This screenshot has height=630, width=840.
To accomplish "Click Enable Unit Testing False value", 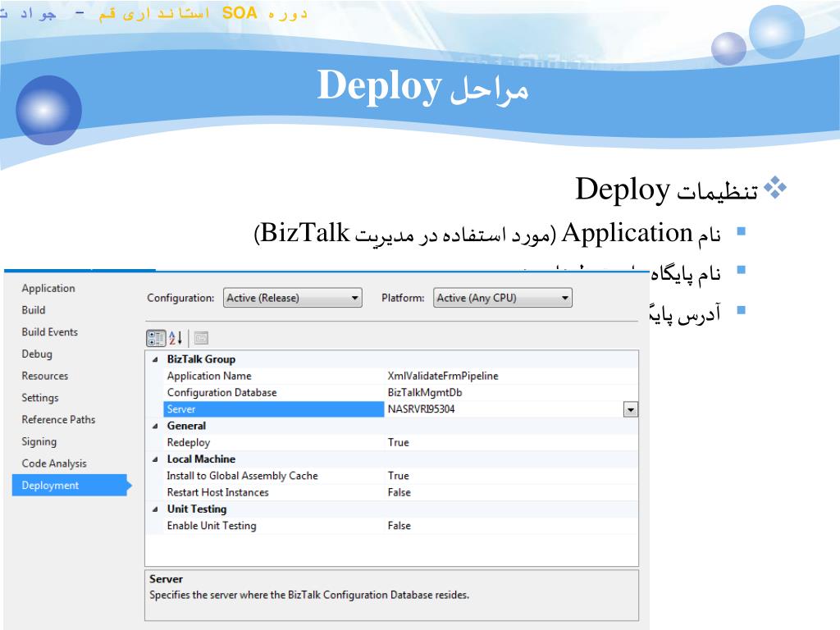I will pyautogui.click(x=399, y=526).
